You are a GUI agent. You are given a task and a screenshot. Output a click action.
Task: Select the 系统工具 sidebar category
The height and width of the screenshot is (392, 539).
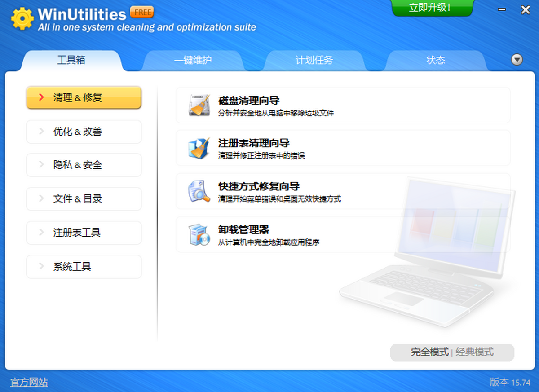pyautogui.click(x=84, y=266)
